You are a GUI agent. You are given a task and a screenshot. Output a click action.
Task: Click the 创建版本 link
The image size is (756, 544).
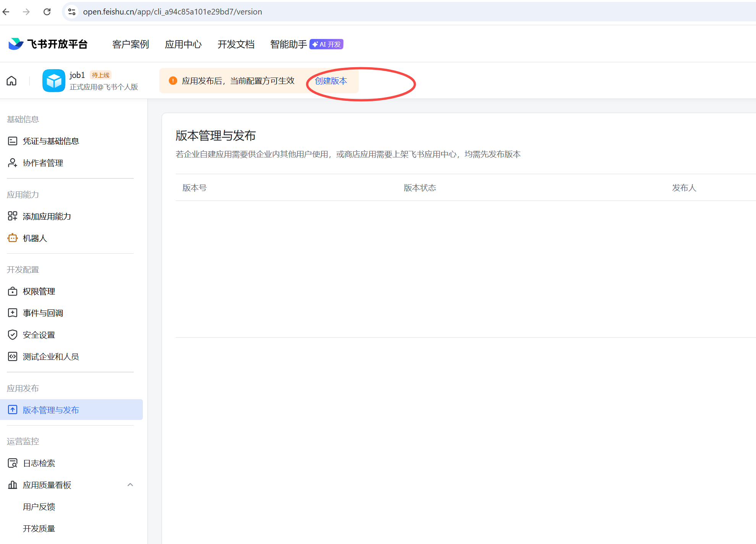tap(331, 81)
